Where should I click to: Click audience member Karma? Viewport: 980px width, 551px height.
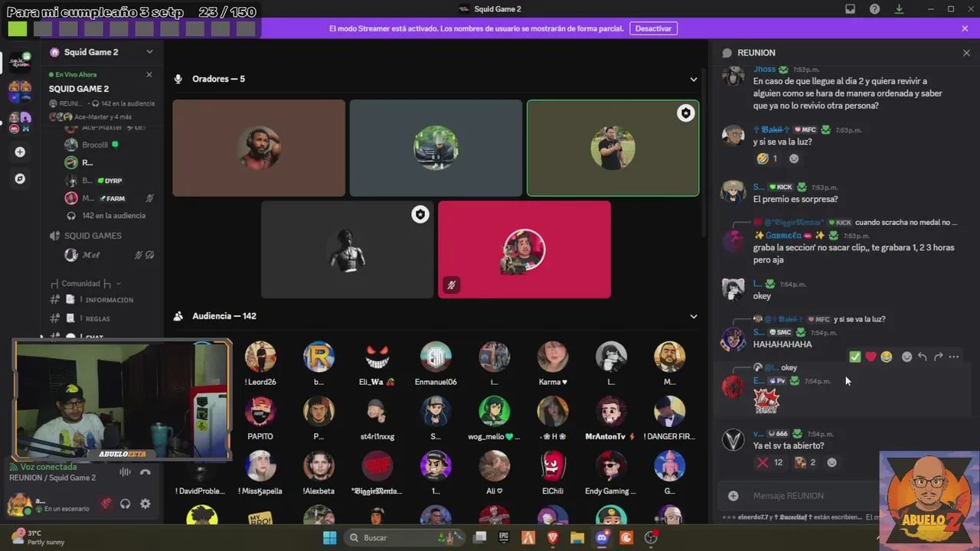click(553, 364)
